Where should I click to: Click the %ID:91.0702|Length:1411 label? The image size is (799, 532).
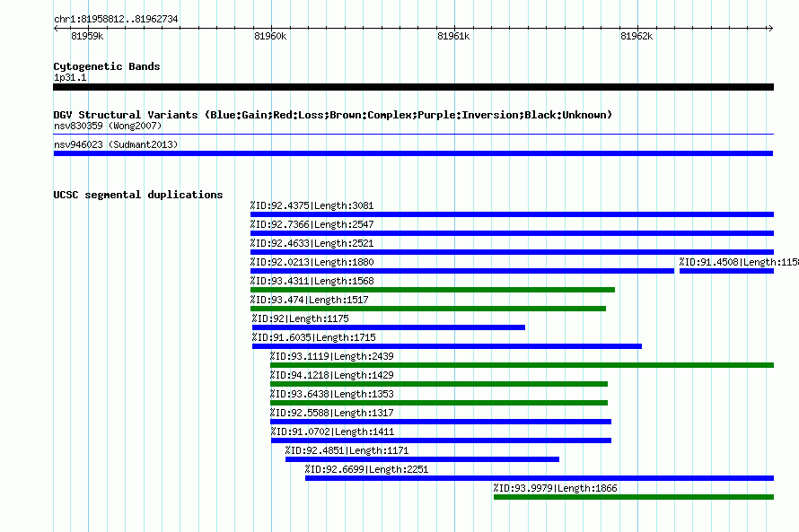tap(333, 432)
